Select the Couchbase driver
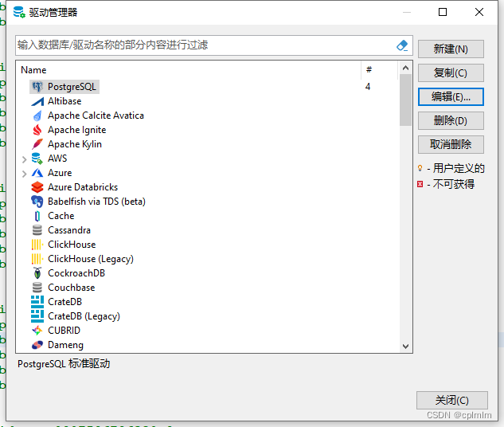The width and height of the screenshot is (504, 427). point(72,288)
